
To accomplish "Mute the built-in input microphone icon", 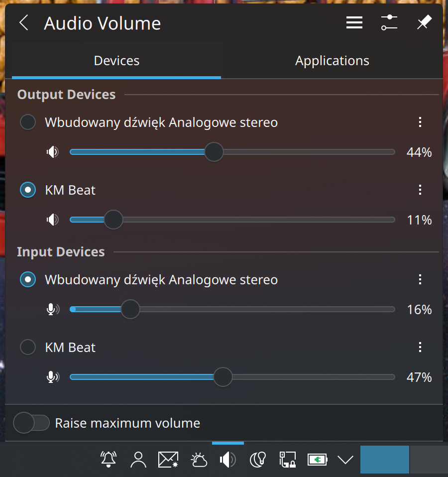I will pos(52,309).
